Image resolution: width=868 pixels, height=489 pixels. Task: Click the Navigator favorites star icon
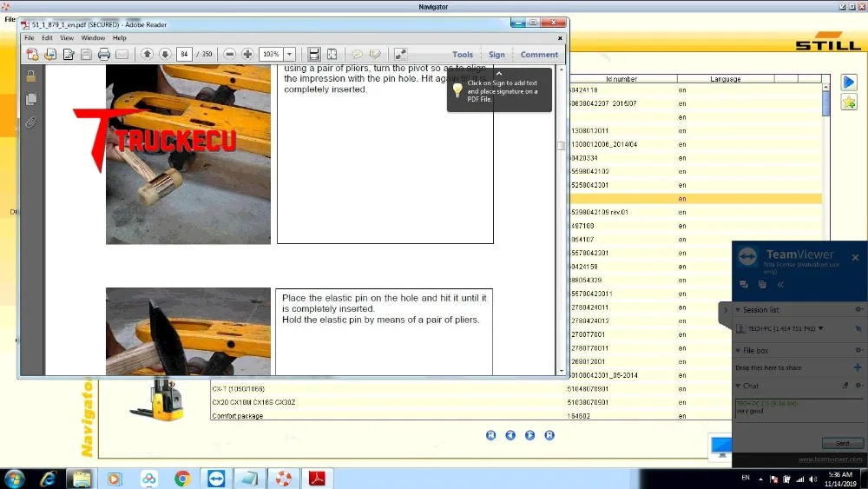[x=849, y=102]
